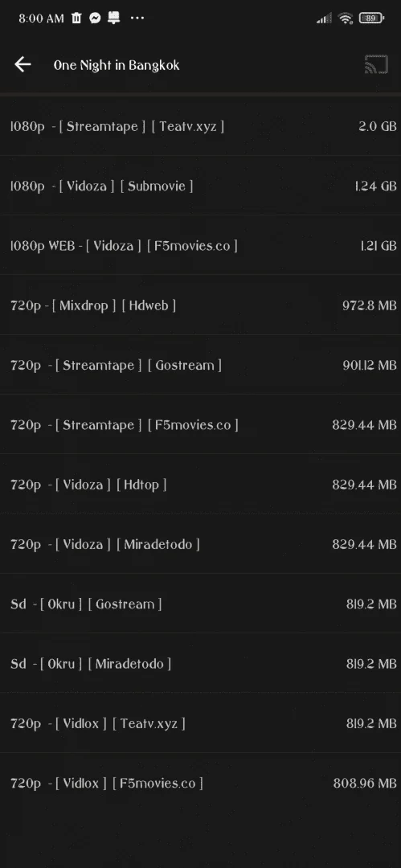Viewport: 401px width, 868px height.
Task: Pick Sd Okru Miradetodo source
Action: 201,665
